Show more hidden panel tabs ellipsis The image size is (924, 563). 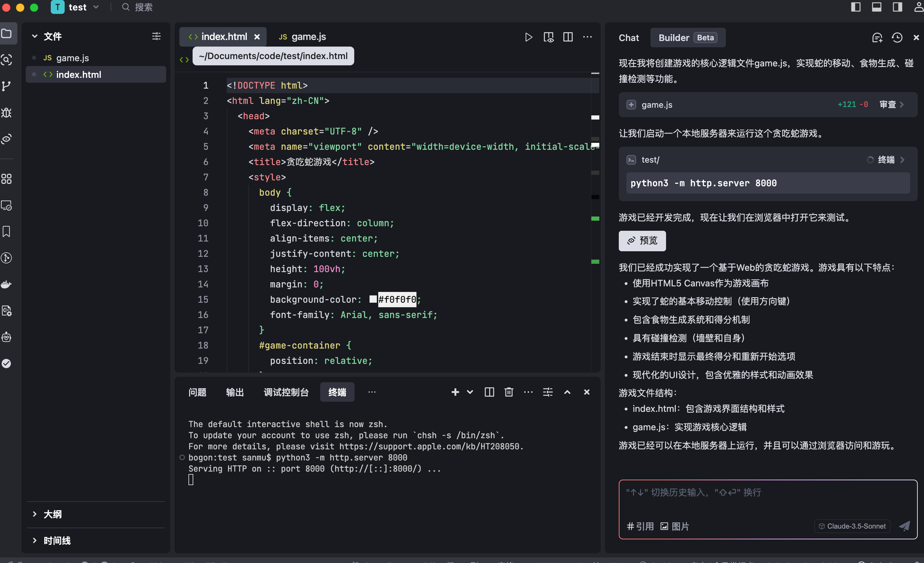click(x=372, y=392)
